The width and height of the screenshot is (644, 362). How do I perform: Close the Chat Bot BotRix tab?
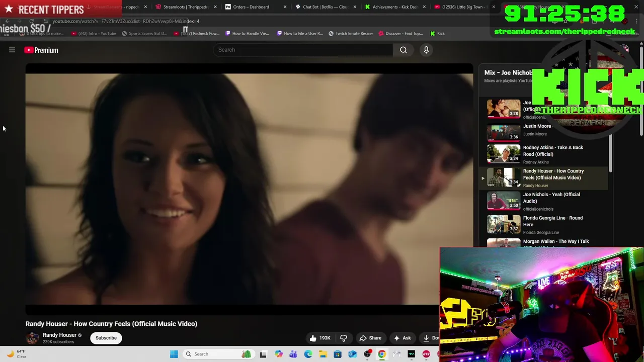pos(355,7)
